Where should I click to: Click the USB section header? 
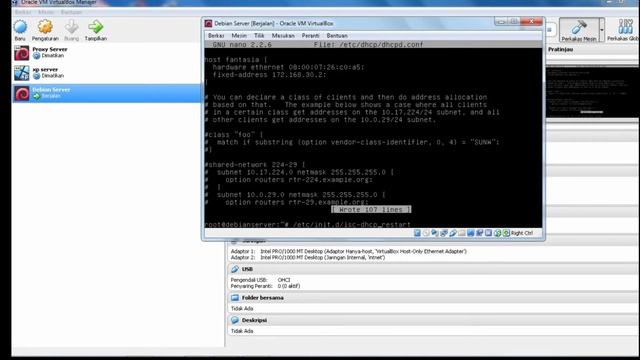point(433,269)
